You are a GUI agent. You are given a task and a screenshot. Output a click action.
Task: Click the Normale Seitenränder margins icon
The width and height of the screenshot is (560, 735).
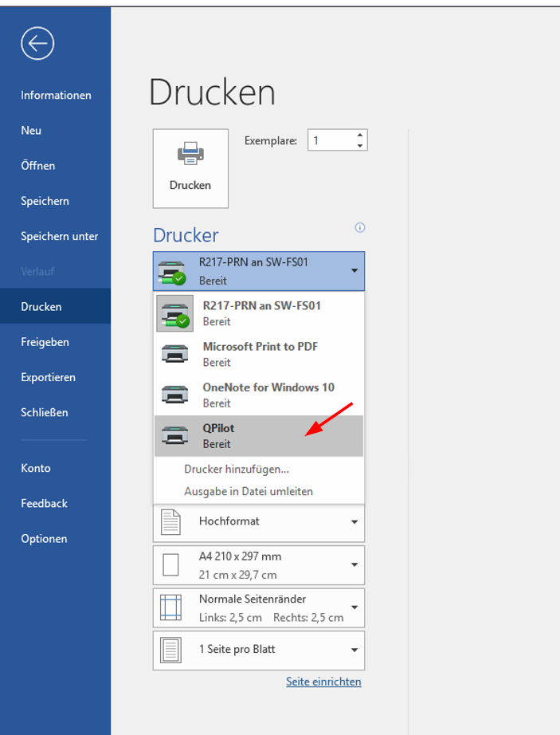(x=171, y=607)
